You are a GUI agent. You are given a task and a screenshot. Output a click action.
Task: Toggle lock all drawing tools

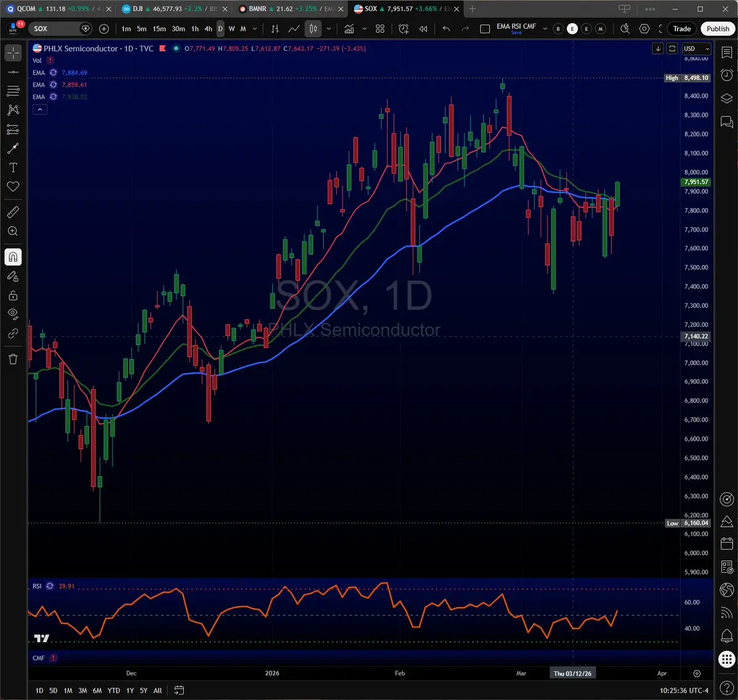point(13,296)
